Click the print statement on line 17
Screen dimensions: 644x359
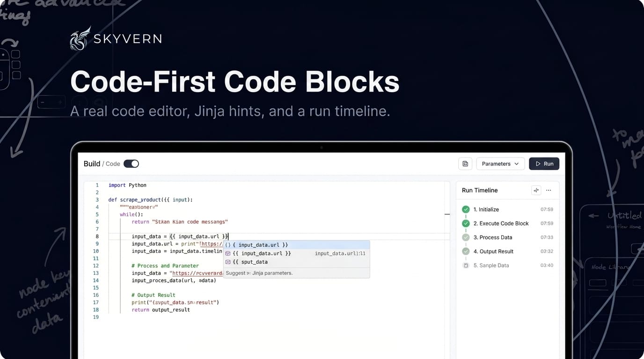pyautogui.click(x=175, y=302)
